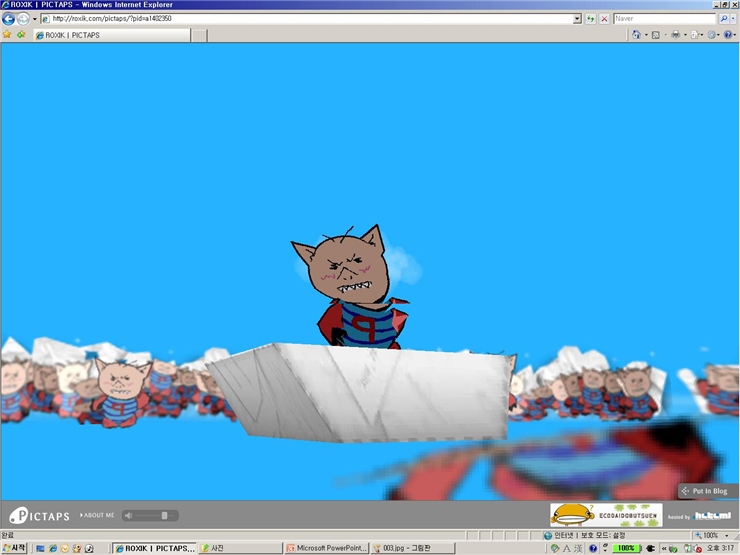Expand the Home button dropdown arrow

pos(646,35)
